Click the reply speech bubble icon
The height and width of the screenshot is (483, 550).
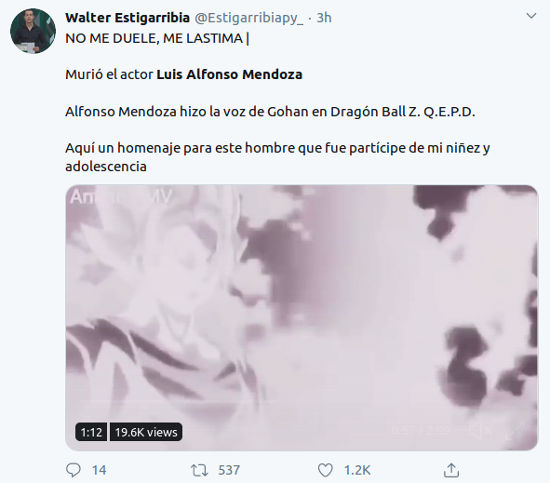click(73, 470)
